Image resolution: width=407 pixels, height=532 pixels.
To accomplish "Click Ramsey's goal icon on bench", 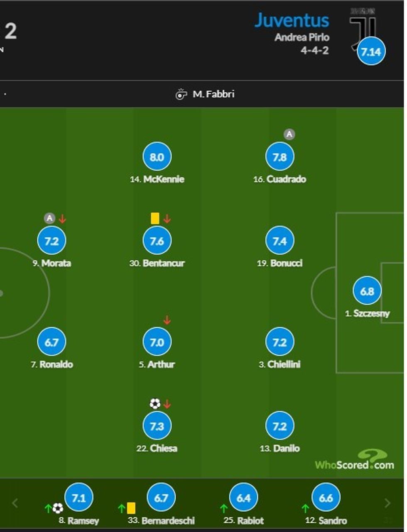I will [x=58, y=508].
